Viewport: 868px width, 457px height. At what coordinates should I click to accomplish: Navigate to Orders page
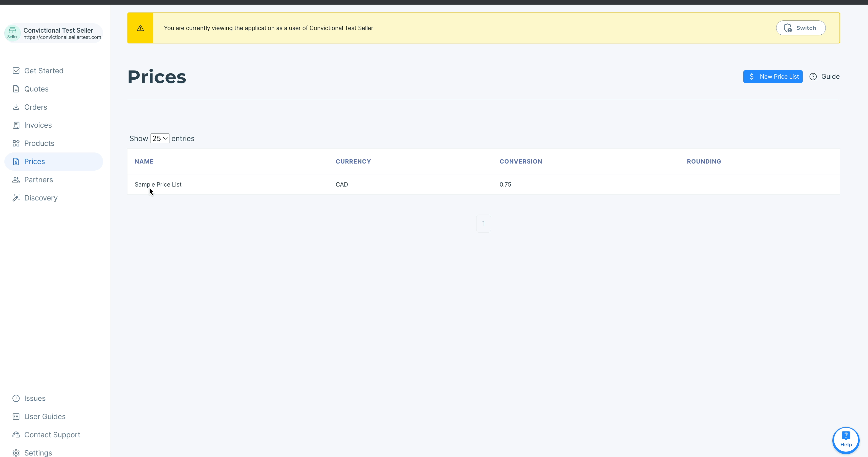[54, 107]
